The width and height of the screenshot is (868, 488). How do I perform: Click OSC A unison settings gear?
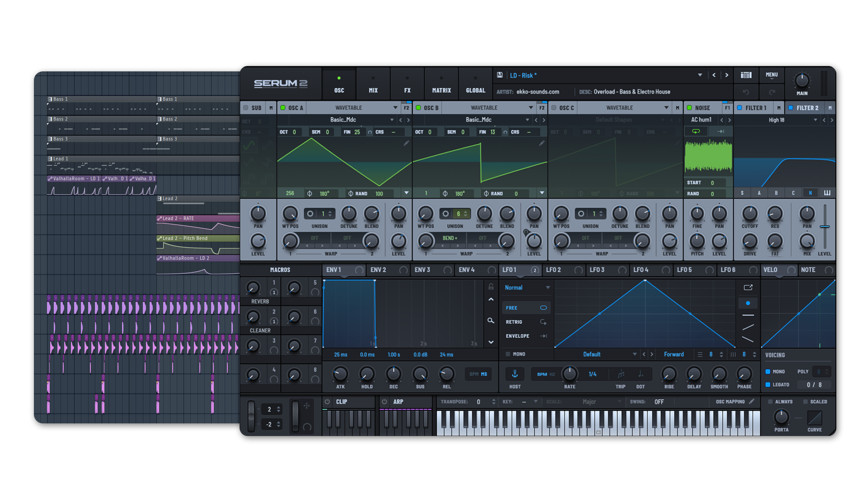click(x=310, y=214)
